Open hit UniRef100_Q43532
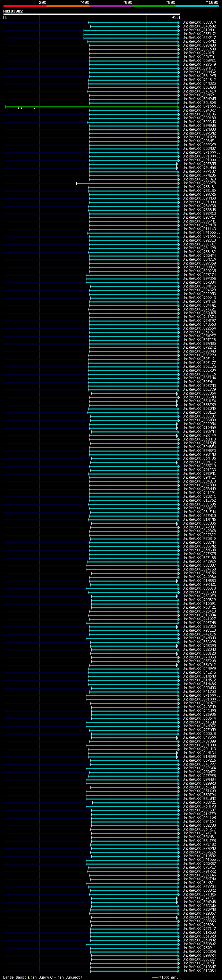Screen dimensions: 222x980 (199, 26)
